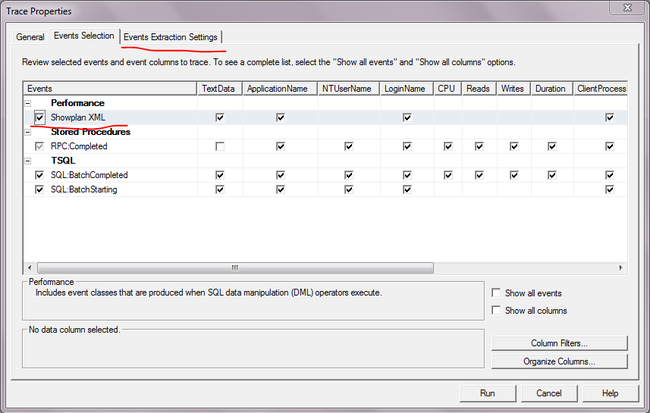Select the SQL:BatchCompleted row label

89,175
